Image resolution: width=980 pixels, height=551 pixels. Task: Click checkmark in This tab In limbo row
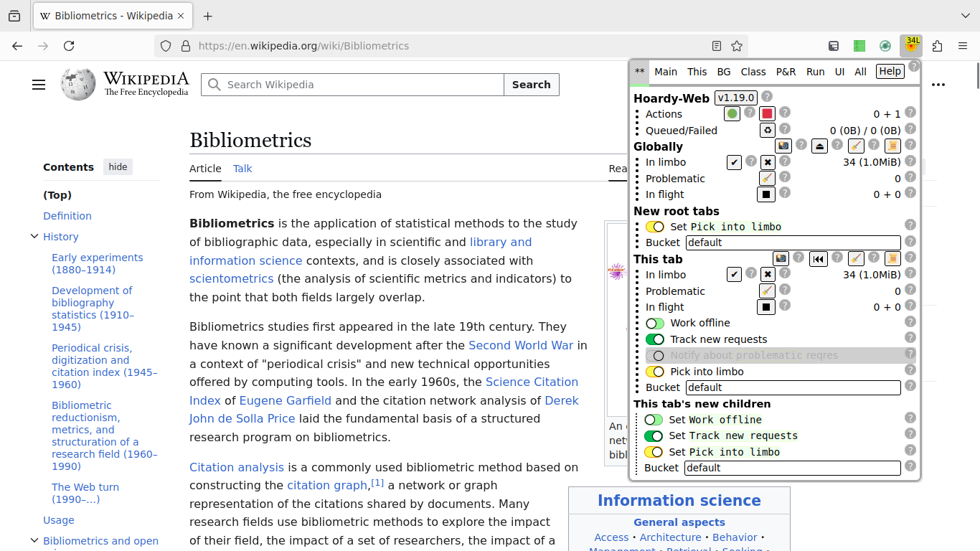click(734, 275)
